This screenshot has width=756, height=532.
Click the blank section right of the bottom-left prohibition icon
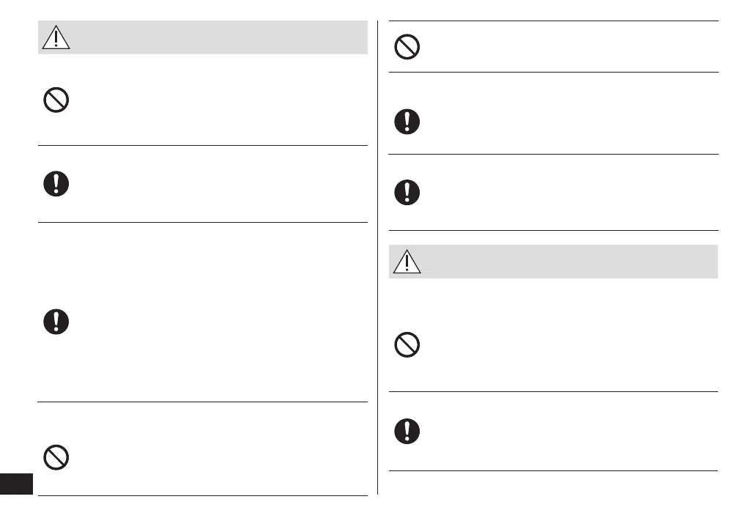click(220, 458)
